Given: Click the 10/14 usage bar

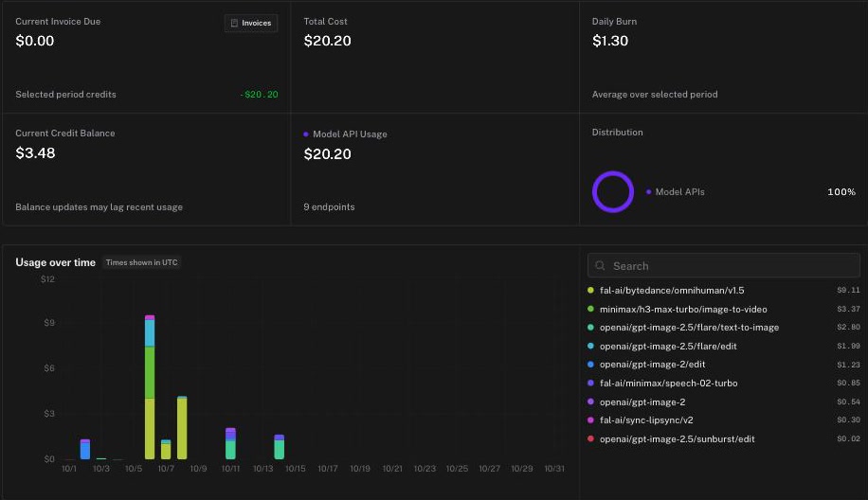Looking at the screenshot, I should tap(279, 447).
